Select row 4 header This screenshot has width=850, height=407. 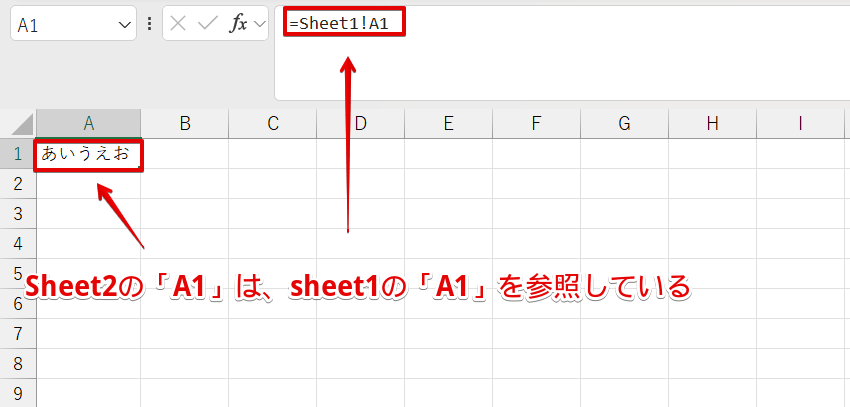[18, 244]
